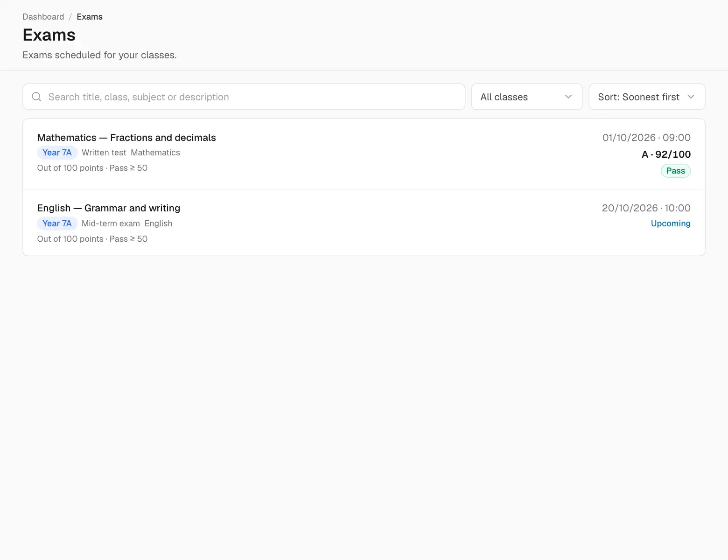Click Year 7A badge on English exam
The image size is (728, 560).
(x=57, y=224)
